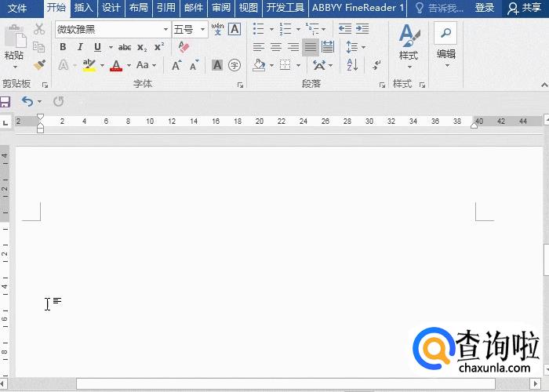Open the 样式 styles gallery
Viewport: 549px width, 392px height.
[409, 45]
